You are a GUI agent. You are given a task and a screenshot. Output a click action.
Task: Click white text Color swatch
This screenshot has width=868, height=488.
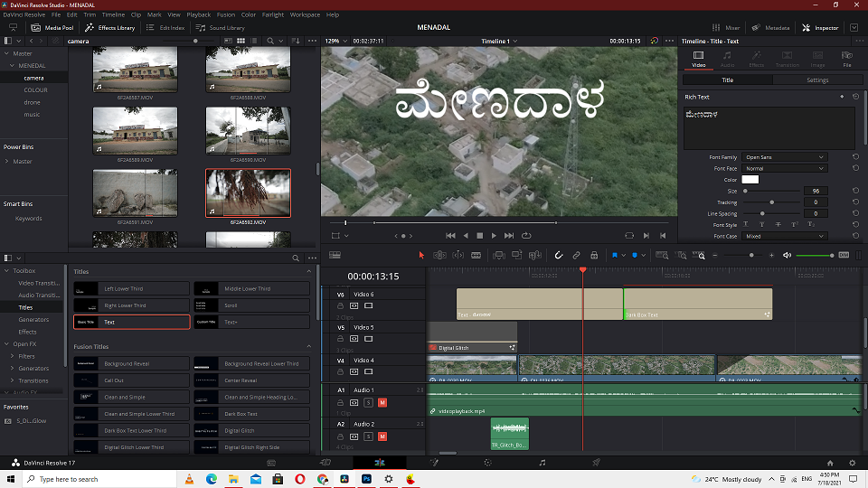(750, 179)
